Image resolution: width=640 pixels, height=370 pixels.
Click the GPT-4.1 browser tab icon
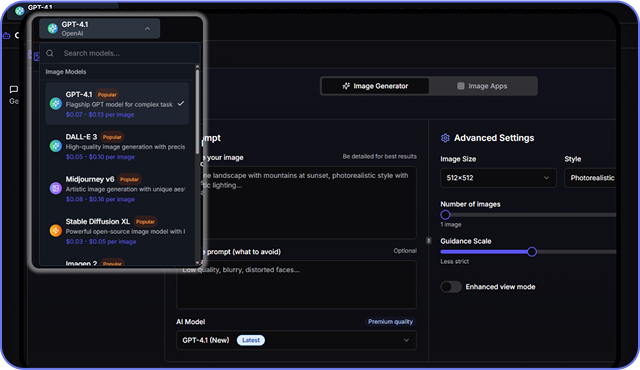click(x=20, y=11)
